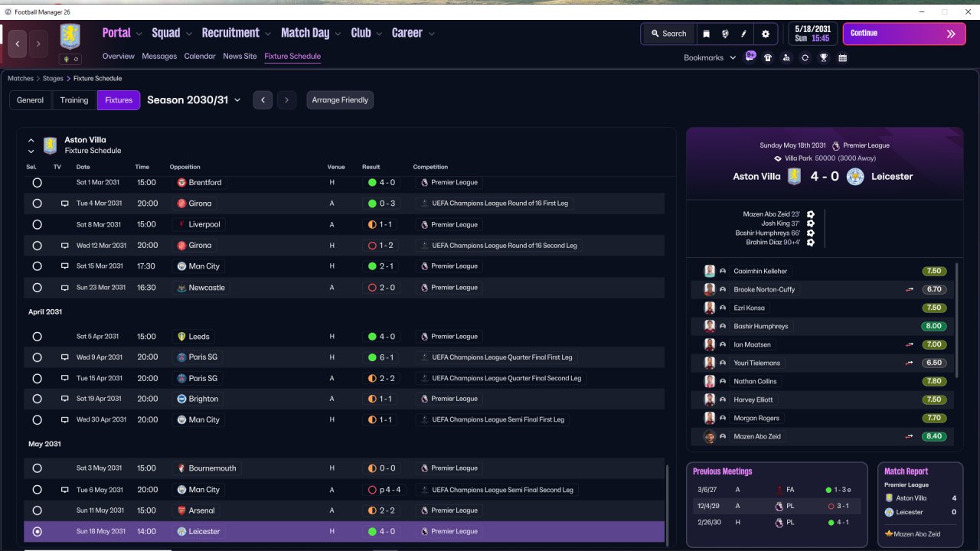Click the Aston Villa crest in match summary
The width and height of the screenshot is (980, 551).
click(796, 177)
